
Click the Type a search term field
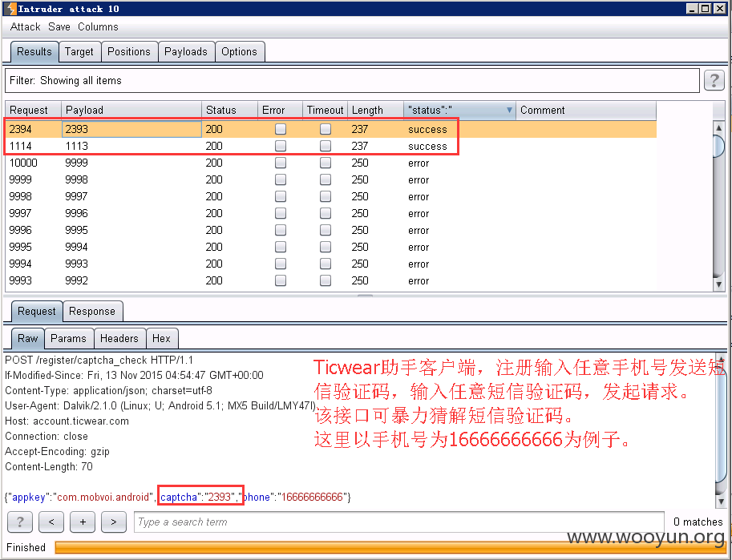point(399,522)
